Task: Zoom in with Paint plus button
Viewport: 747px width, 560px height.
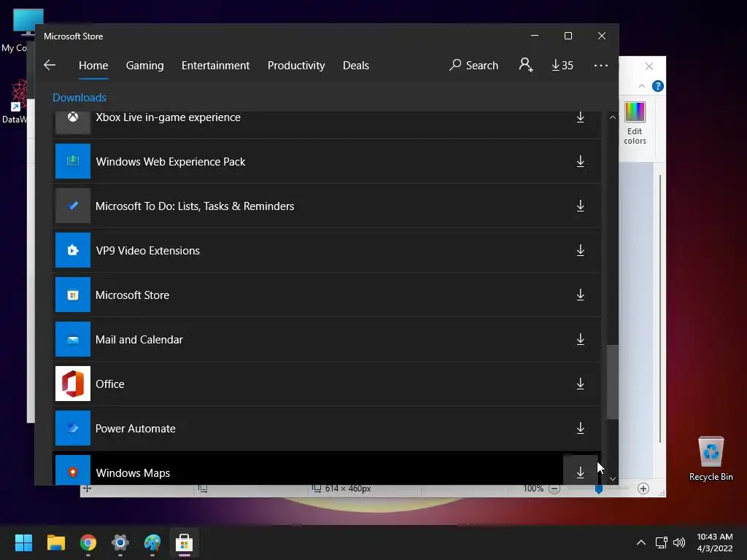Action: click(x=643, y=489)
